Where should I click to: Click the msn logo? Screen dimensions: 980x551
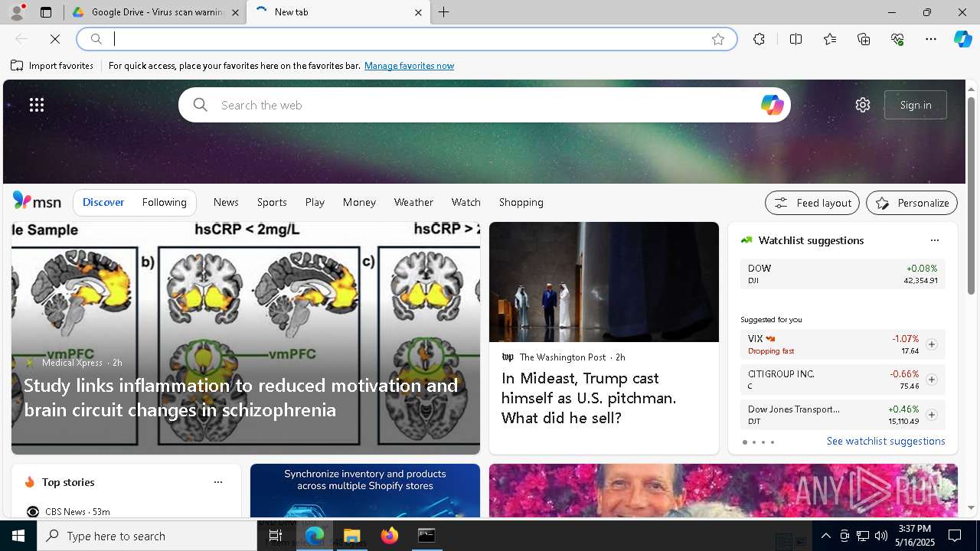(x=37, y=201)
